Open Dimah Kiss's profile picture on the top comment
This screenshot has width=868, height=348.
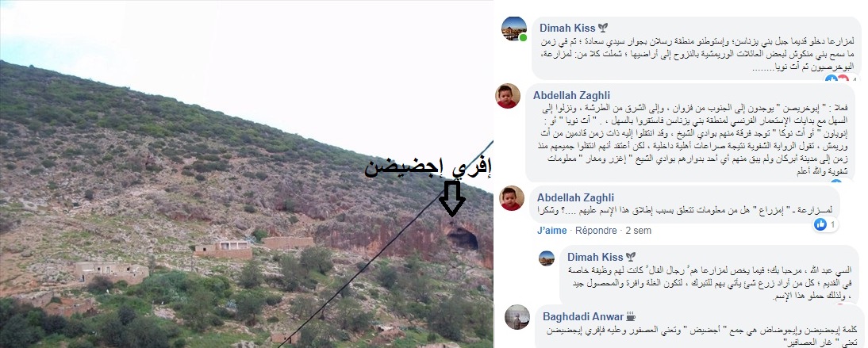click(513, 29)
